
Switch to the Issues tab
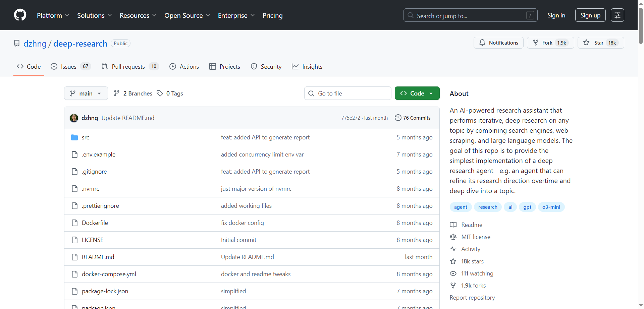coord(71,66)
